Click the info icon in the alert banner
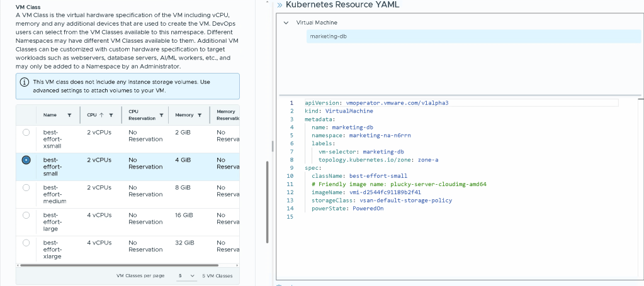The image size is (644, 286). (x=24, y=82)
